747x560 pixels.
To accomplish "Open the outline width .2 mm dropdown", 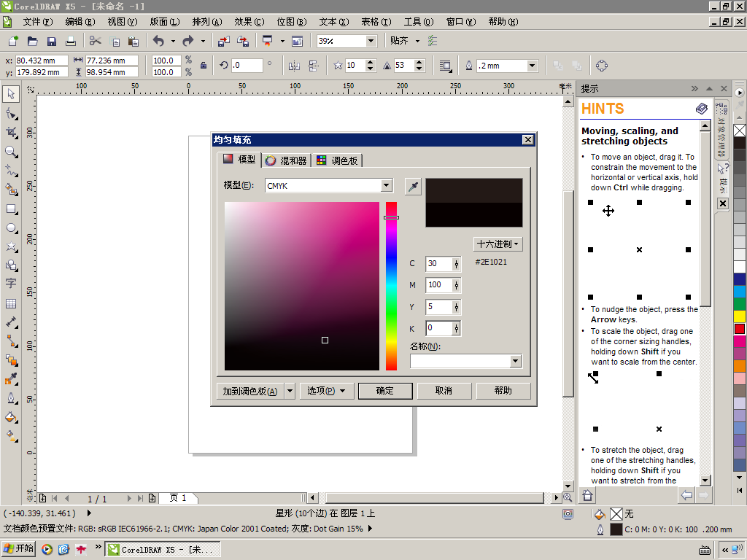I will point(533,66).
